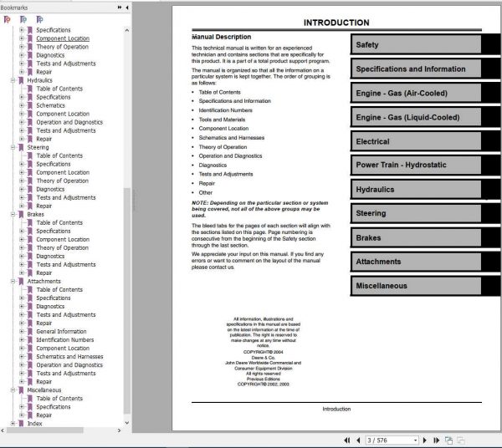Click the first bookmark toolbar icon
The width and height of the screenshot is (502, 448).
point(7,20)
